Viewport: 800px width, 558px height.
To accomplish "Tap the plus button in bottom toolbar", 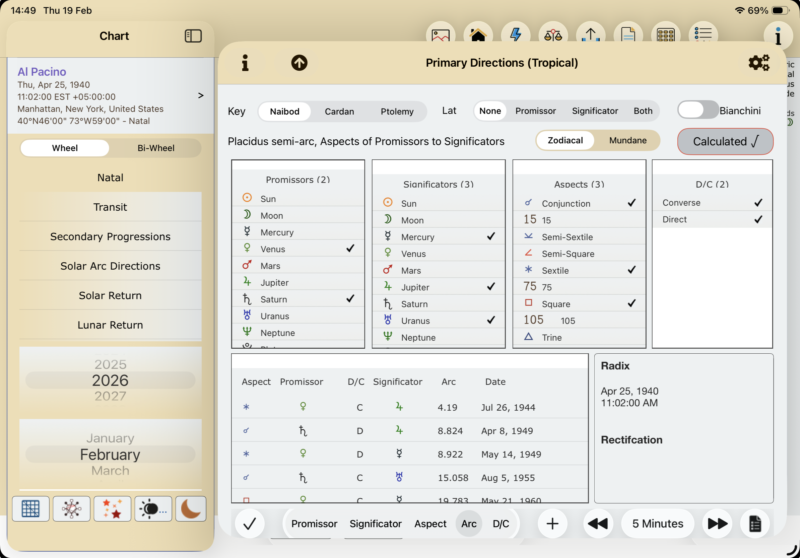I will click(552, 523).
